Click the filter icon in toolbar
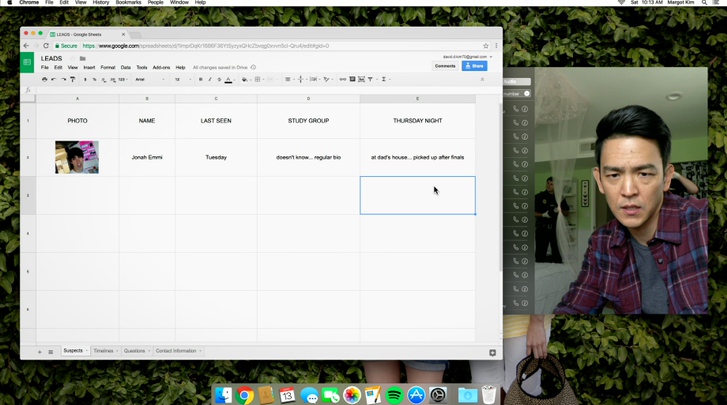 pyautogui.click(x=370, y=79)
